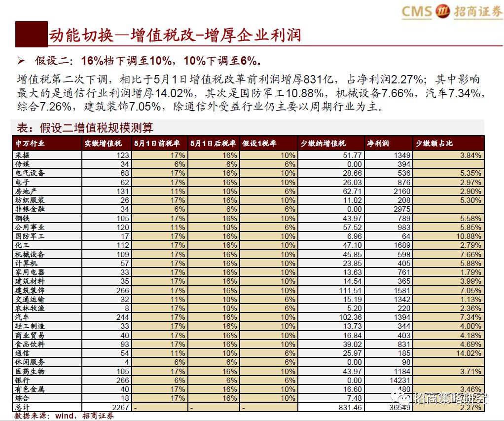Click the 计算机 row label
Image resolution: width=504 pixels, height=421 pixels.
(x=26, y=263)
